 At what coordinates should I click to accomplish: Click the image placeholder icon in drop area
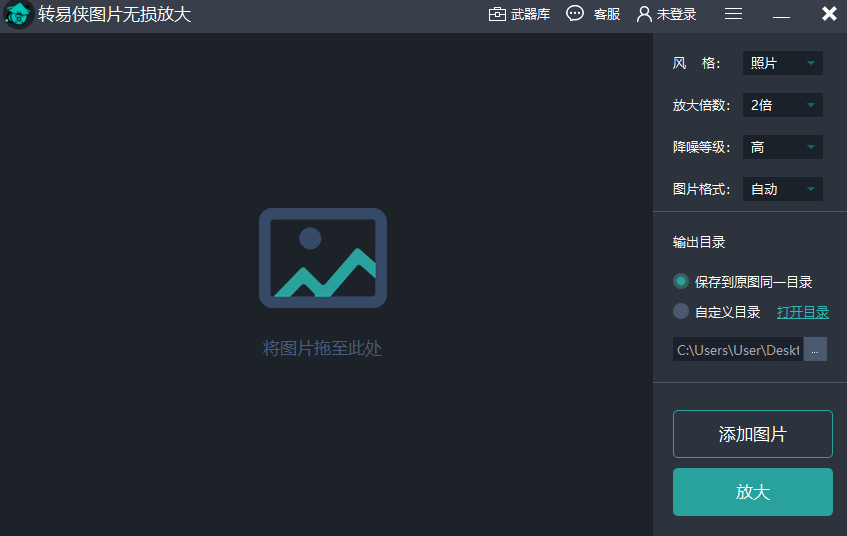click(322, 258)
